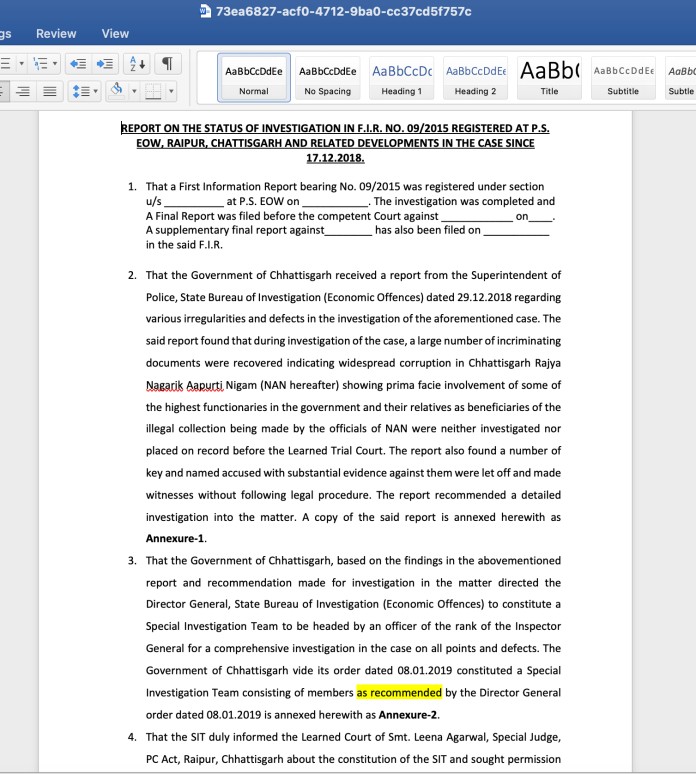The image size is (696, 774).
Task: Click the A-Z sort icon
Action: click(x=137, y=64)
